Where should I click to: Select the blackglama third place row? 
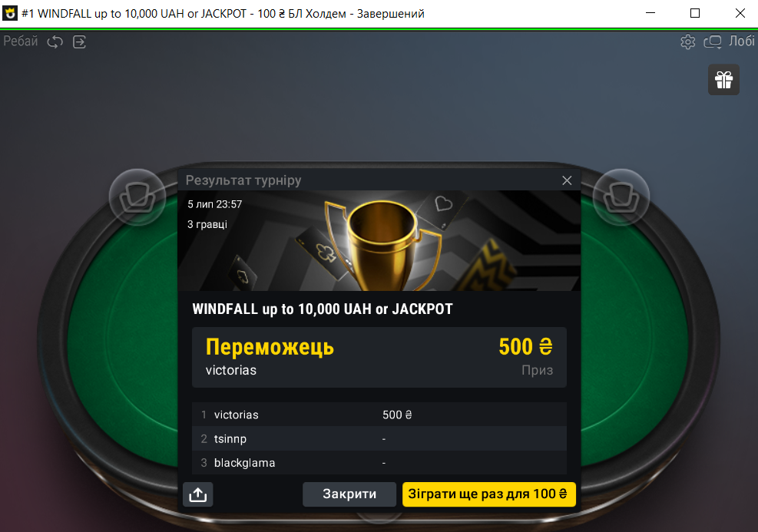tap(379, 463)
